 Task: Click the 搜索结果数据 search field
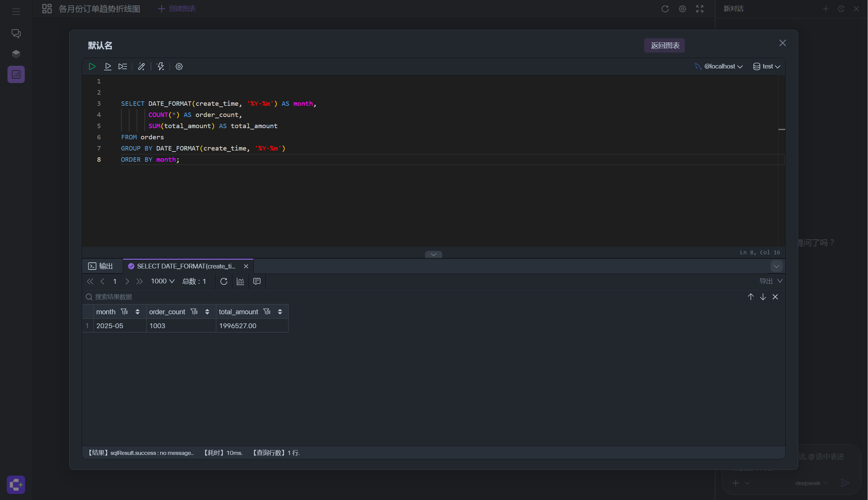click(x=412, y=297)
